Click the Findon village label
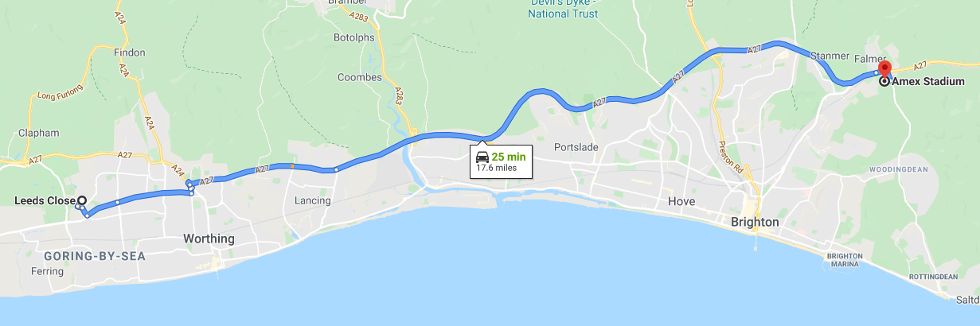The height and width of the screenshot is (326, 980). pyautogui.click(x=130, y=52)
